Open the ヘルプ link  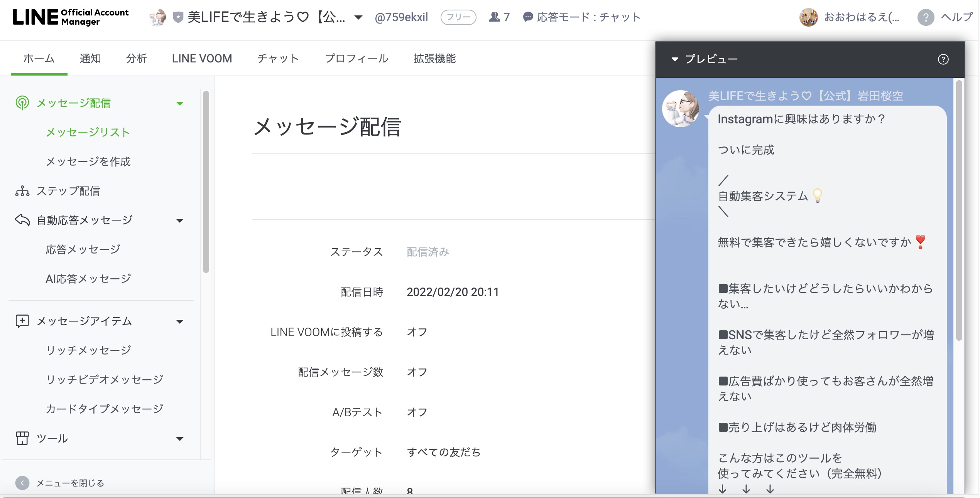click(x=957, y=17)
